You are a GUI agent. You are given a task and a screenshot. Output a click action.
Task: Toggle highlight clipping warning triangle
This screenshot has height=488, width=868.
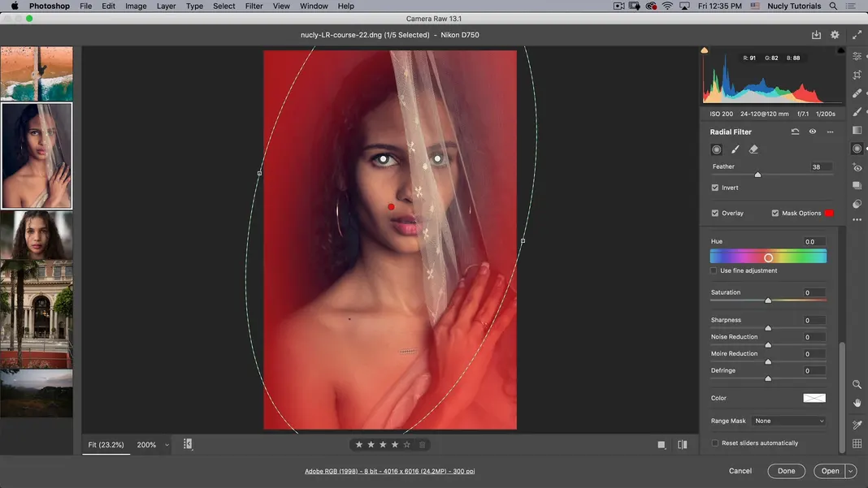point(841,50)
